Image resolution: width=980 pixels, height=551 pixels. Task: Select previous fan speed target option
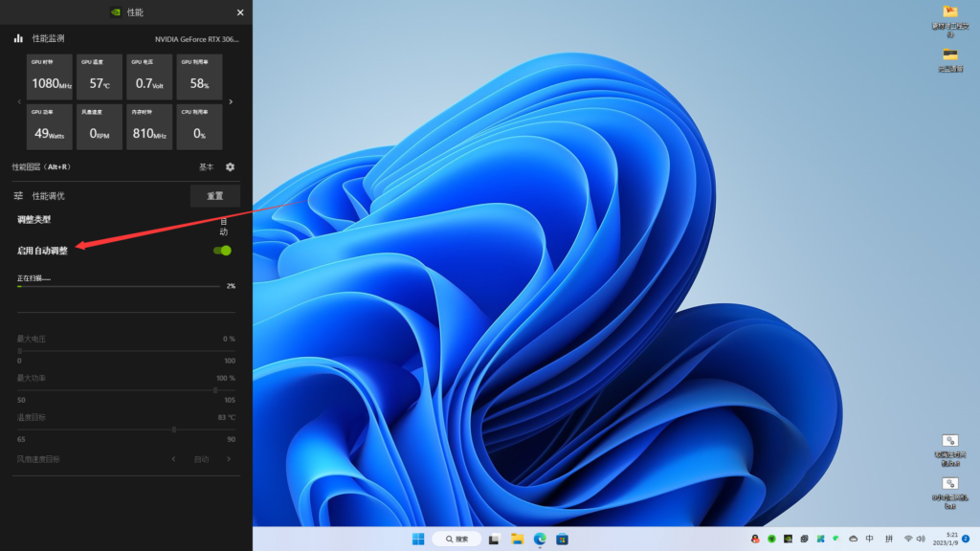point(173,459)
